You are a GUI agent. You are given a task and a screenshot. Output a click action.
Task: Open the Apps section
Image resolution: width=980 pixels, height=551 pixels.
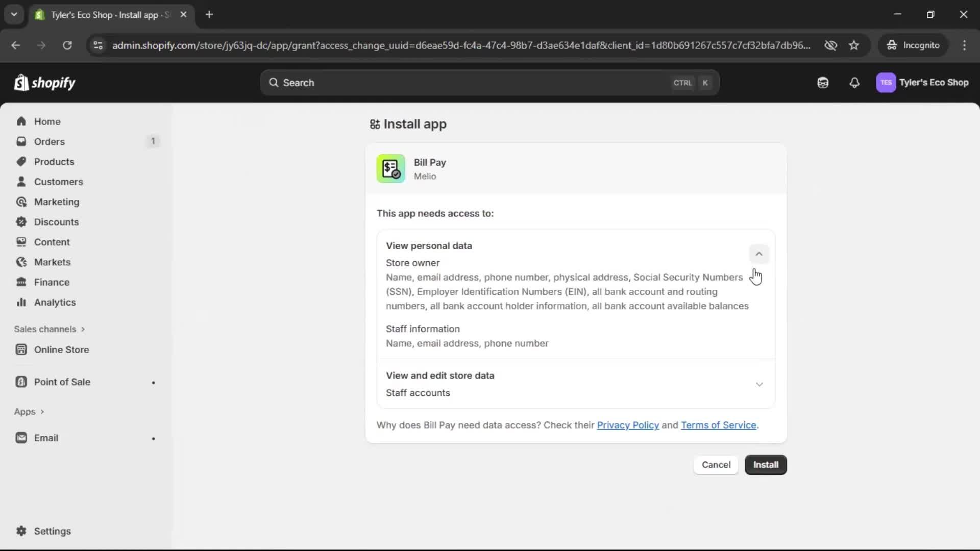click(x=29, y=412)
